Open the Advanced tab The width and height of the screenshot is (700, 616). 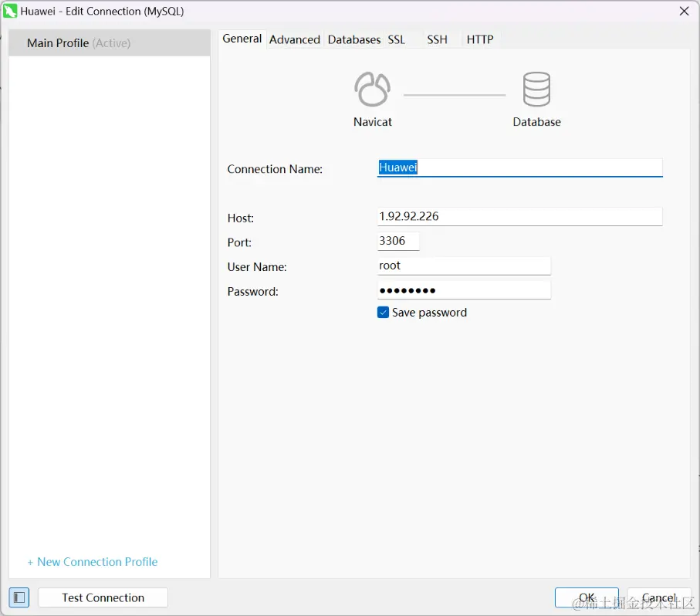[295, 39]
